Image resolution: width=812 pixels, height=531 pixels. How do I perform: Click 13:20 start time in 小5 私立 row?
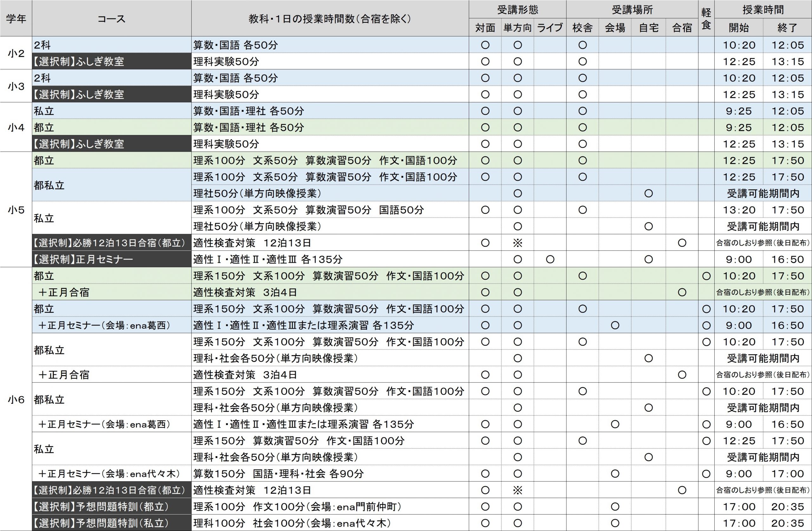tap(739, 210)
